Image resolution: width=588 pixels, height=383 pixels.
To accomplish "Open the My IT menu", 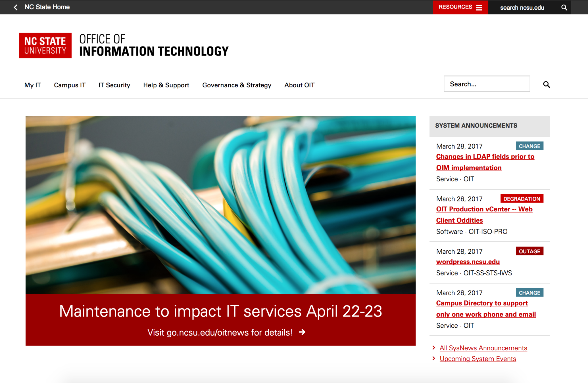I will 33,85.
